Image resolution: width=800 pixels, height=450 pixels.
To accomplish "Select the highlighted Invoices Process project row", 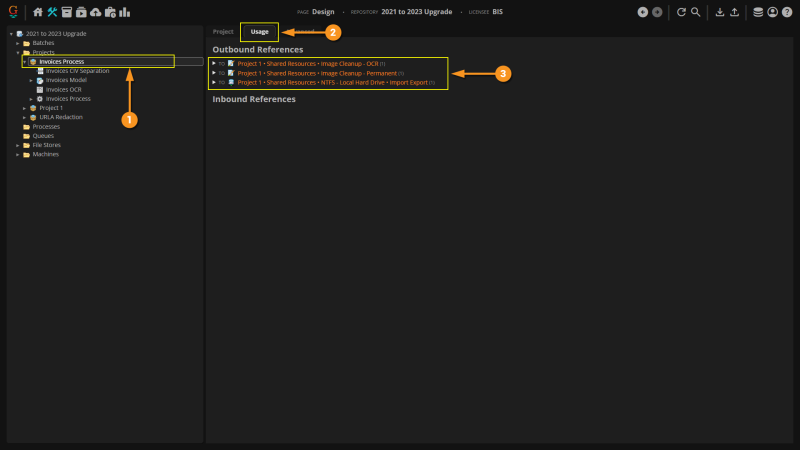I will pyautogui.click(x=116, y=62).
